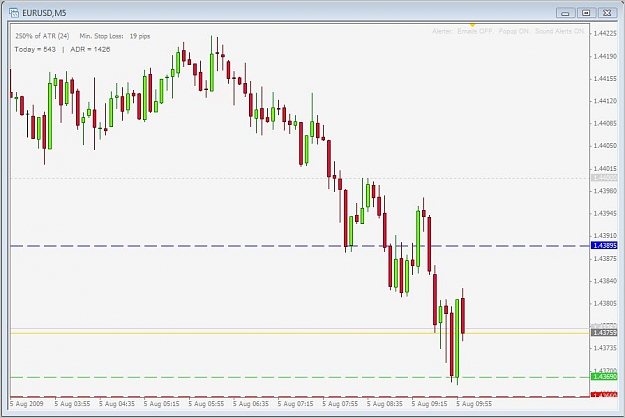Click the blue 1.43895 price tag
The width and height of the screenshot is (625, 418).
click(605, 245)
